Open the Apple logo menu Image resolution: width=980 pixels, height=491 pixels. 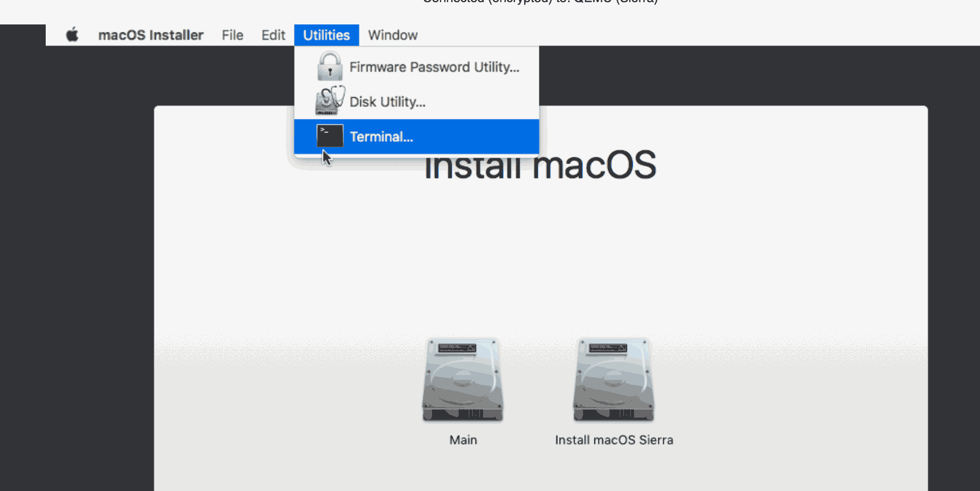[72, 35]
